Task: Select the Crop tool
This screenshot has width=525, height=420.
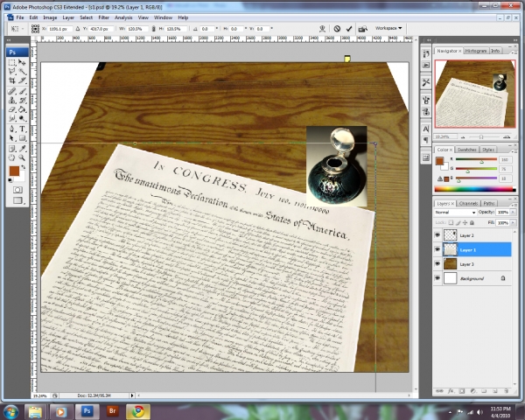Action: pos(12,80)
